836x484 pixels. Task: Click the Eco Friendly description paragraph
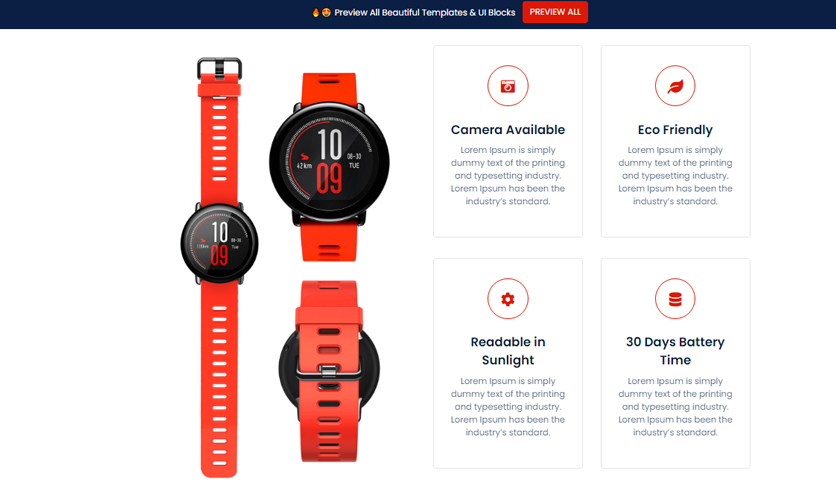(x=675, y=175)
